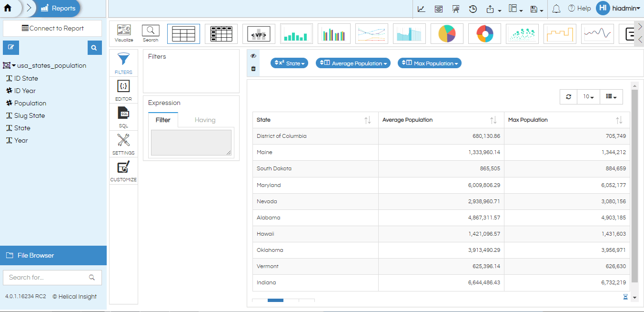Click the blue search button in sidebar
Screen dimensions: 644x312
point(94,48)
